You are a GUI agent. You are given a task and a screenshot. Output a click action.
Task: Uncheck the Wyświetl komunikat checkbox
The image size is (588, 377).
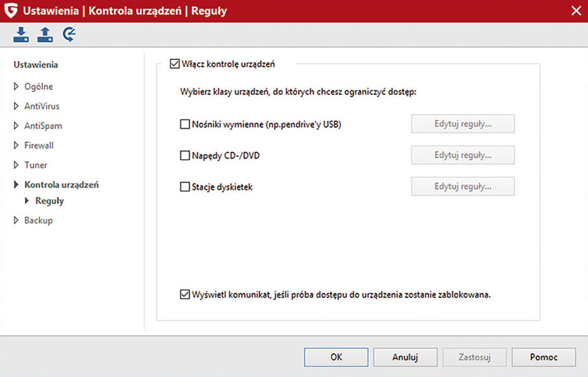[185, 295]
